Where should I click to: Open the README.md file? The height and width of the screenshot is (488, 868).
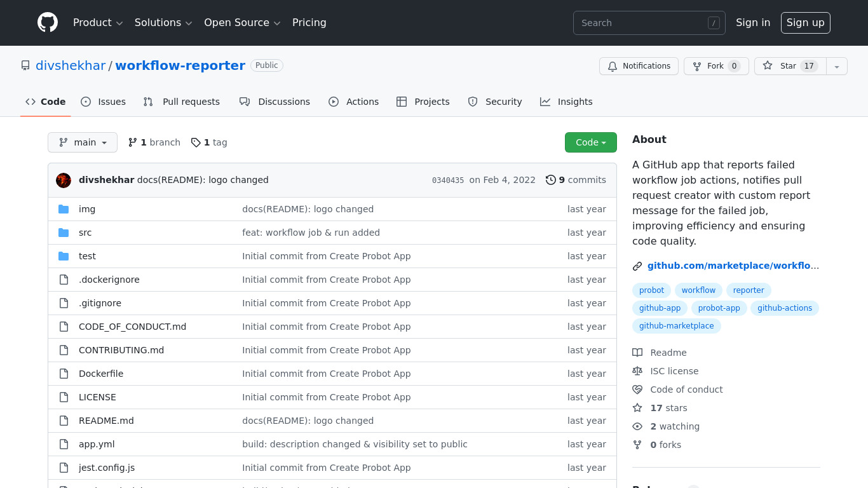point(106,421)
